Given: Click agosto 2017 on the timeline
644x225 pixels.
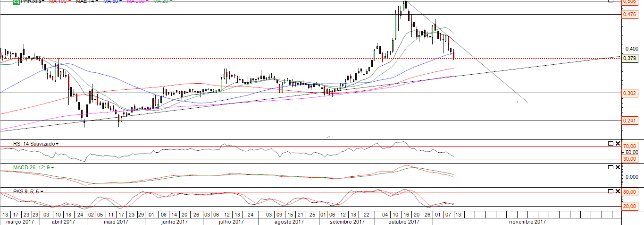Looking at the screenshot, I should point(289,221).
